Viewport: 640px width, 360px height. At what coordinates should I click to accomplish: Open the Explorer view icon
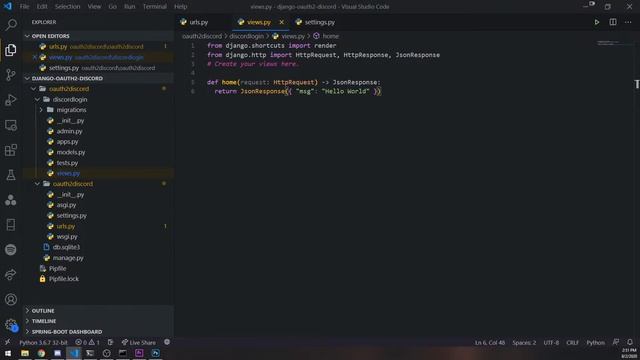coord(11,50)
